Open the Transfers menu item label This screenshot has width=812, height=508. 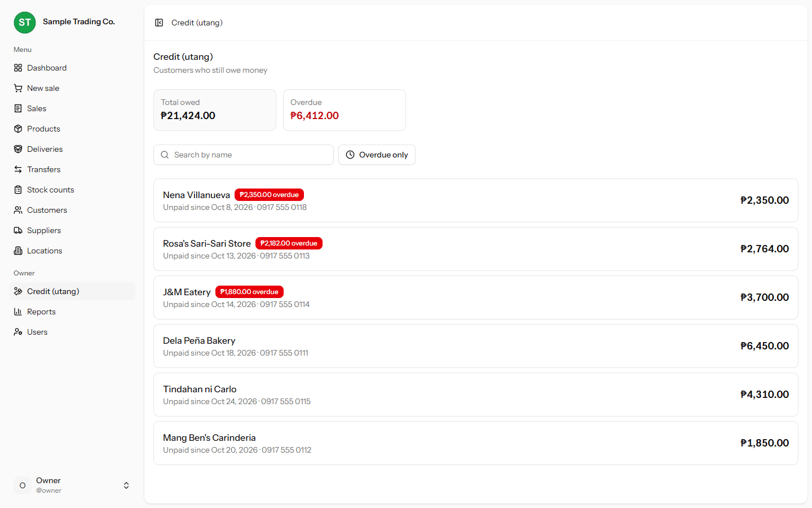click(x=44, y=169)
